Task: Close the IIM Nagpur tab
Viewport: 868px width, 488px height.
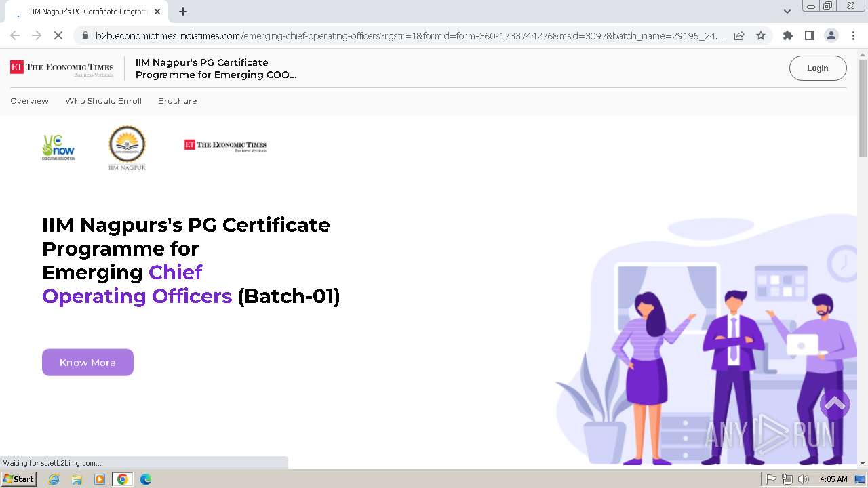Action: click(x=157, y=12)
